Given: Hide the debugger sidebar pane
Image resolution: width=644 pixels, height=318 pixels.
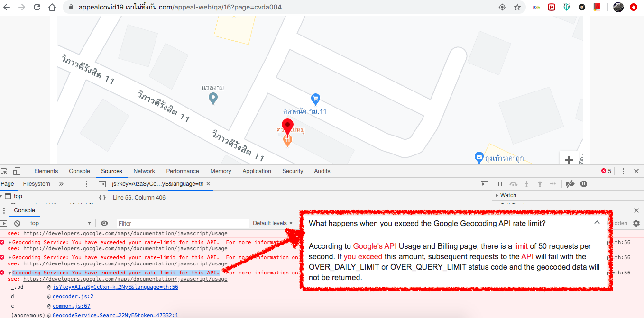Looking at the screenshot, I should click(x=484, y=184).
